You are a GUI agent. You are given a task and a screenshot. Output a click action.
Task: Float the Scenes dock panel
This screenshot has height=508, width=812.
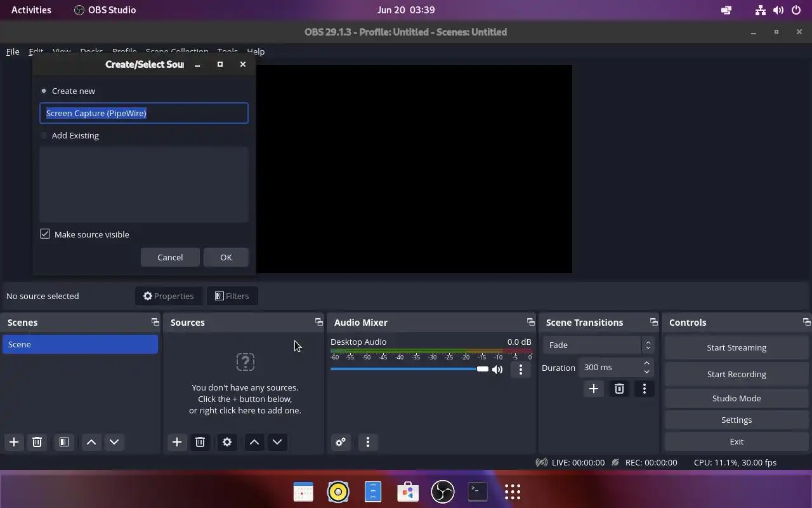coord(155,322)
